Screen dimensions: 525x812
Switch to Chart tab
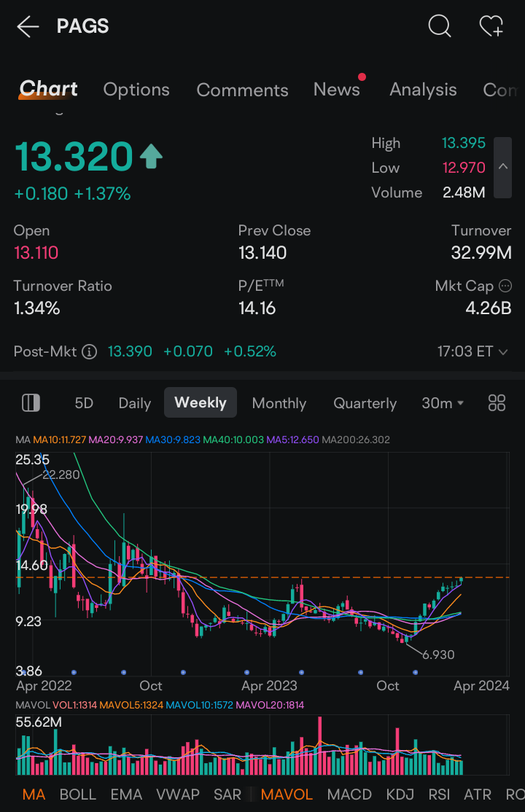point(49,89)
